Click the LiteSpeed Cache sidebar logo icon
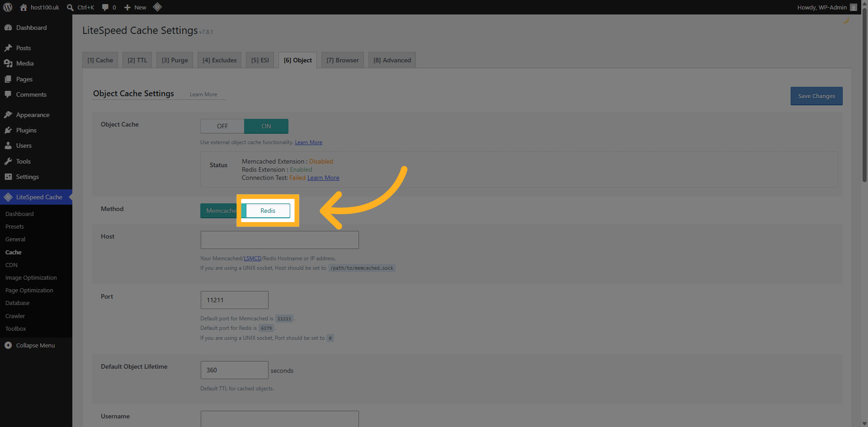The height and width of the screenshot is (427, 868). point(8,197)
